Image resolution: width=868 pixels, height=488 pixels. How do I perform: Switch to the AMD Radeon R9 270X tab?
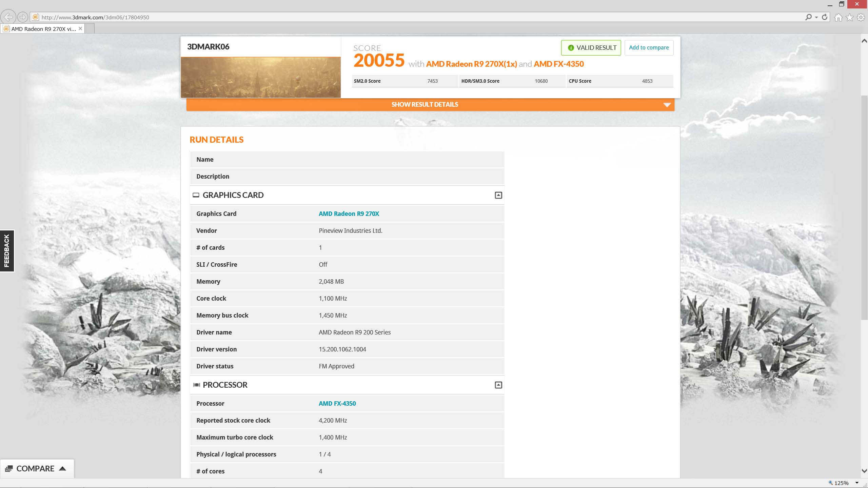pyautogui.click(x=43, y=29)
